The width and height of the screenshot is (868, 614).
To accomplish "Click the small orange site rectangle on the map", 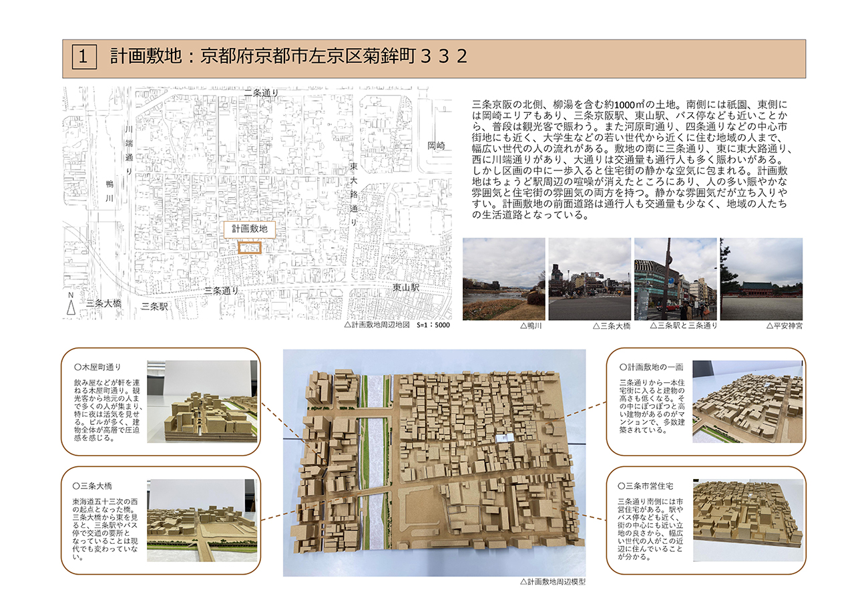I will click(x=249, y=248).
